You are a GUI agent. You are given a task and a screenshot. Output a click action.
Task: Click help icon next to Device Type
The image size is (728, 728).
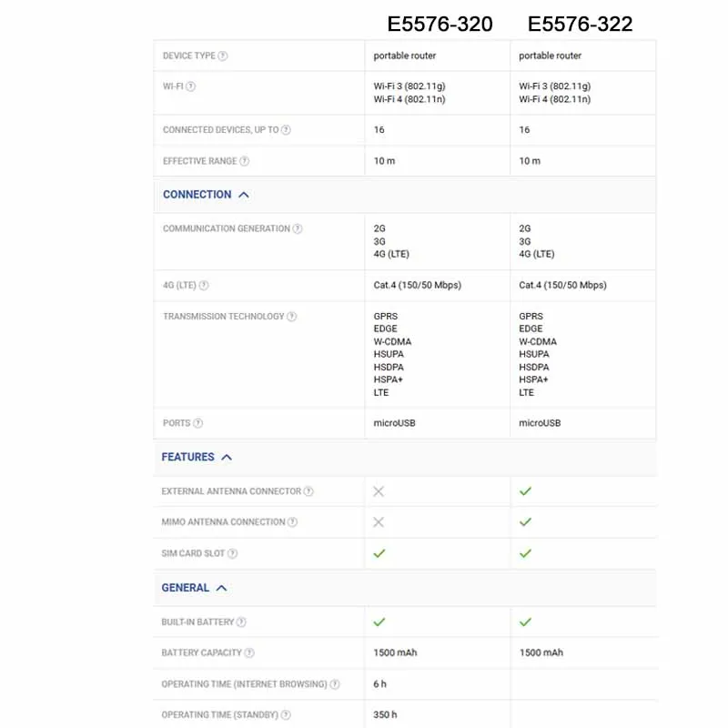pos(223,56)
